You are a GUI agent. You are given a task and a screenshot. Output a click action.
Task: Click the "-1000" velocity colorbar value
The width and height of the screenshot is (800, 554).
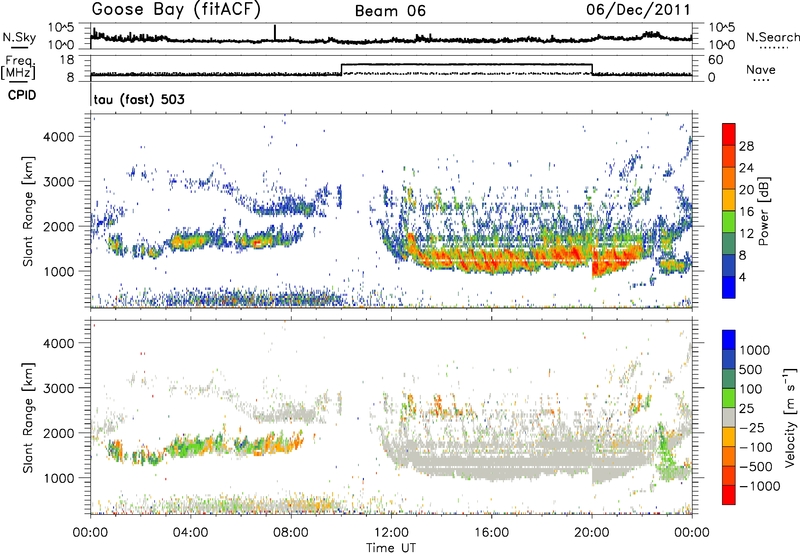tap(760, 486)
